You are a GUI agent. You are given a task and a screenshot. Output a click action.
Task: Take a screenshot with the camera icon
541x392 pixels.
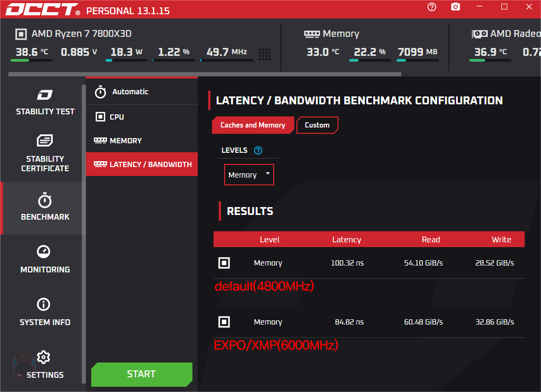(x=456, y=7)
